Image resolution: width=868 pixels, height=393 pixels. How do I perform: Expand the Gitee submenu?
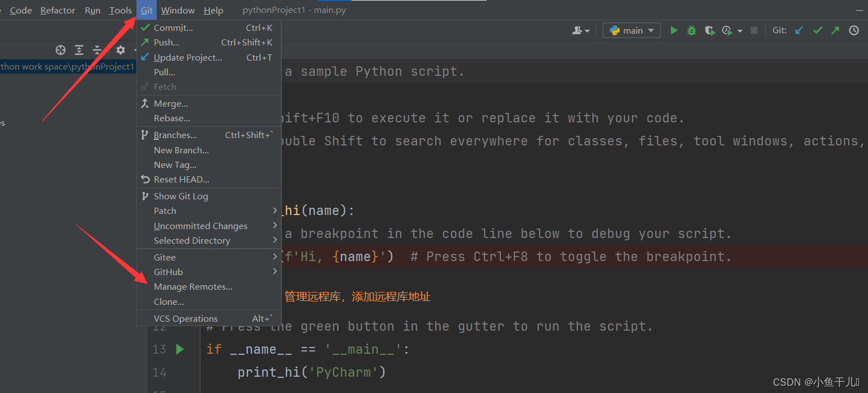[x=209, y=257]
